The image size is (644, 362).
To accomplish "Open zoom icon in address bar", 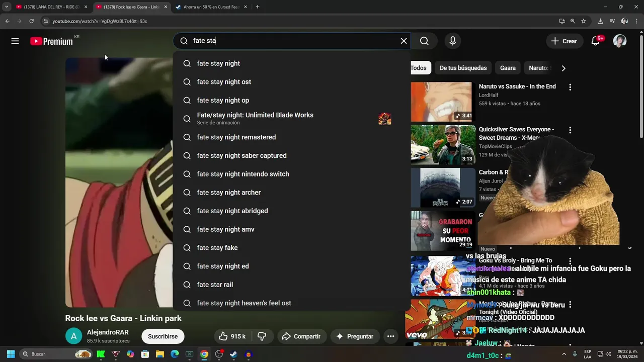I will pyautogui.click(x=573, y=21).
